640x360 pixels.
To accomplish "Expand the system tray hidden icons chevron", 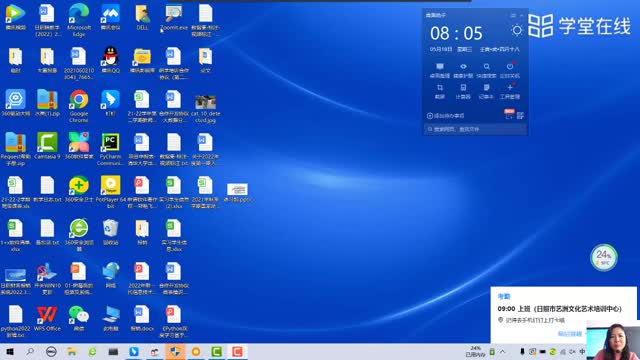I will [x=502, y=352].
